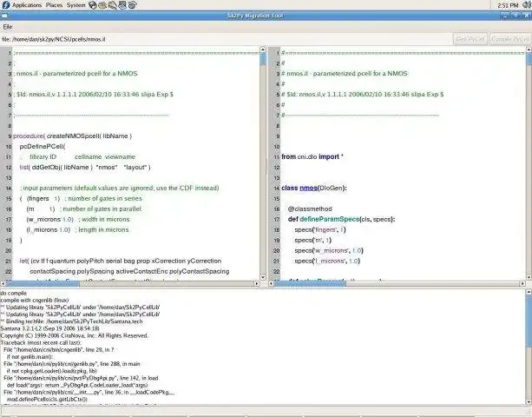Click scroll-up arrow of left source pane
This screenshot has width=532, height=417.
263,50
